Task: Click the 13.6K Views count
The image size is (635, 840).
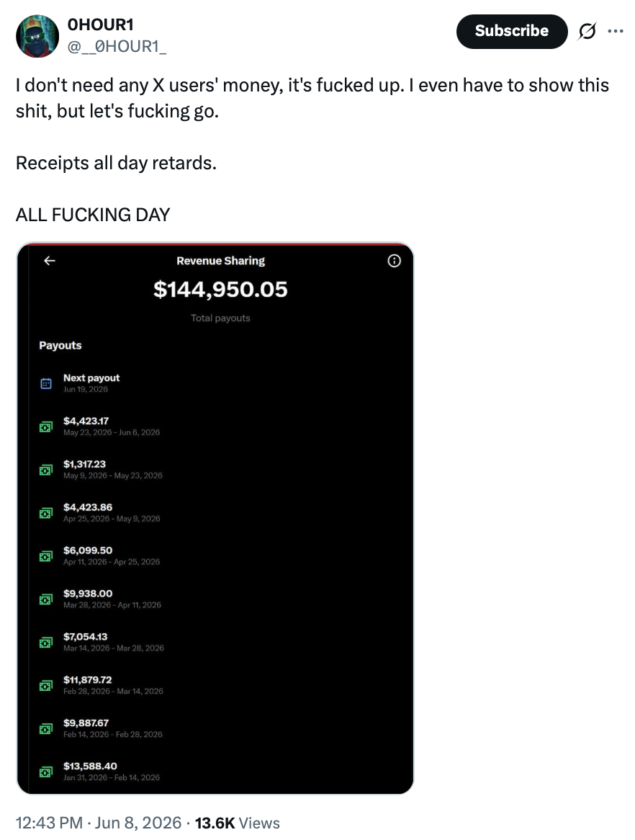Action: [237, 822]
